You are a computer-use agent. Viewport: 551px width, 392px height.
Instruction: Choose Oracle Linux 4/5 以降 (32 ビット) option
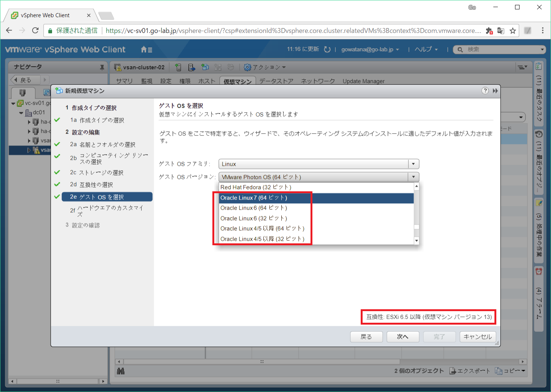point(317,239)
